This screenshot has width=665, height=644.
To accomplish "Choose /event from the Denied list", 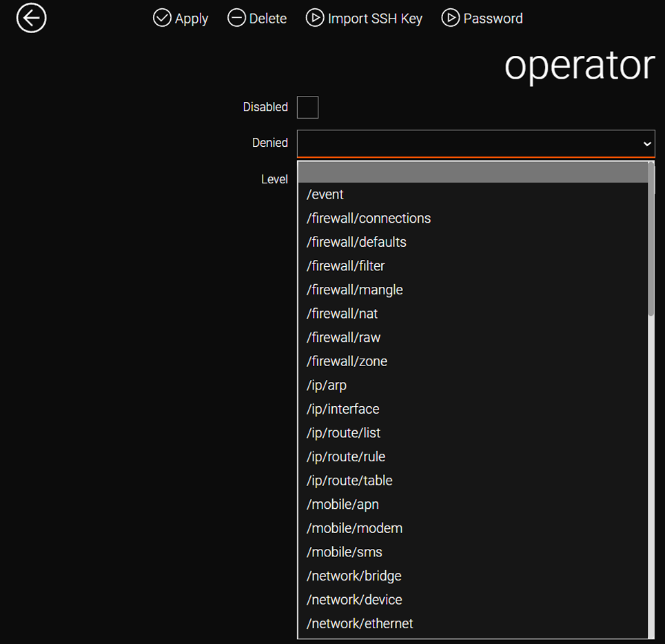I will [x=473, y=194].
